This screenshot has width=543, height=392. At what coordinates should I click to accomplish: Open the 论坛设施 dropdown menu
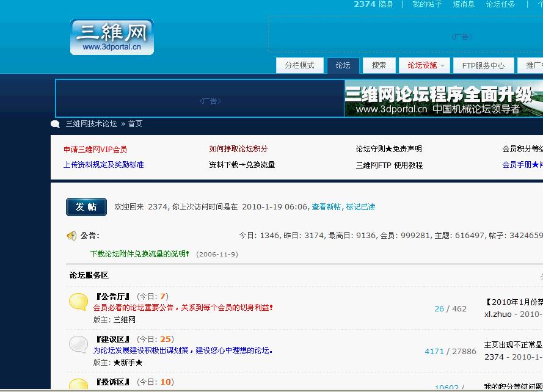tap(425, 65)
